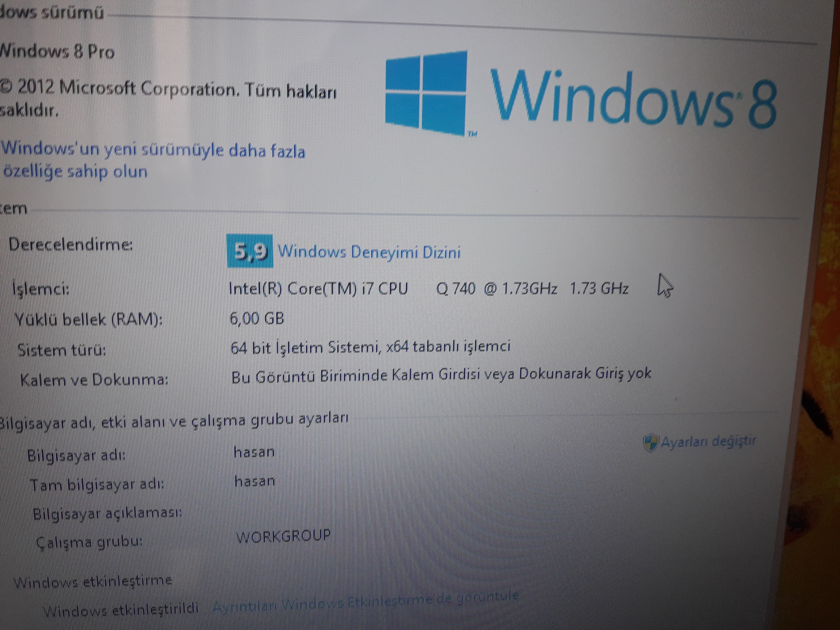Select hasan in the Bilgisayar adı row

point(254,452)
